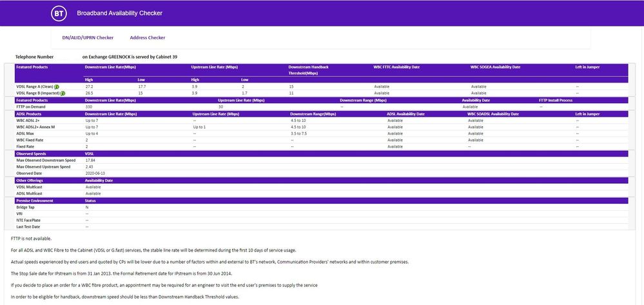
Task: Switch to the DN/ALID/UPRN Checker tab
Action: 88,37
